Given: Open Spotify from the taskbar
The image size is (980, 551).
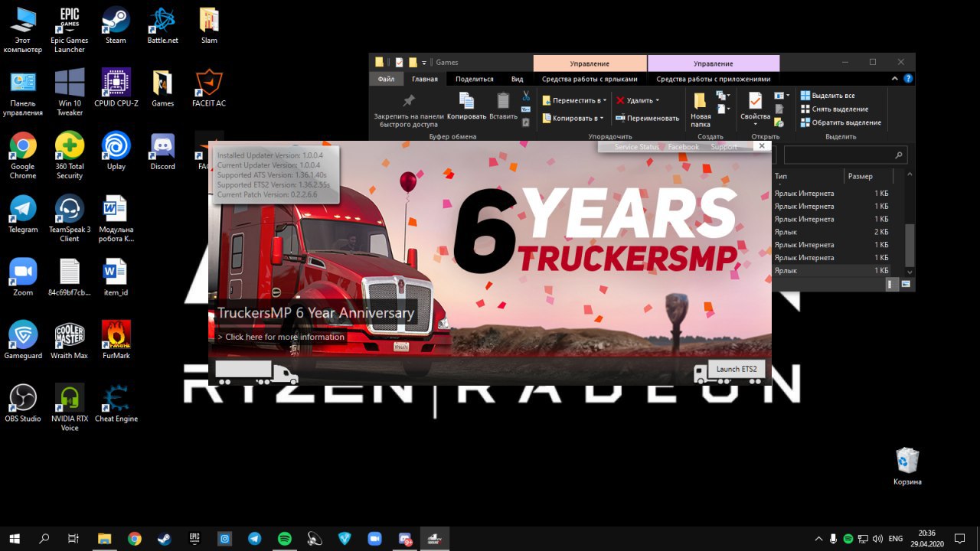Looking at the screenshot, I should click(x=284, y=539).
